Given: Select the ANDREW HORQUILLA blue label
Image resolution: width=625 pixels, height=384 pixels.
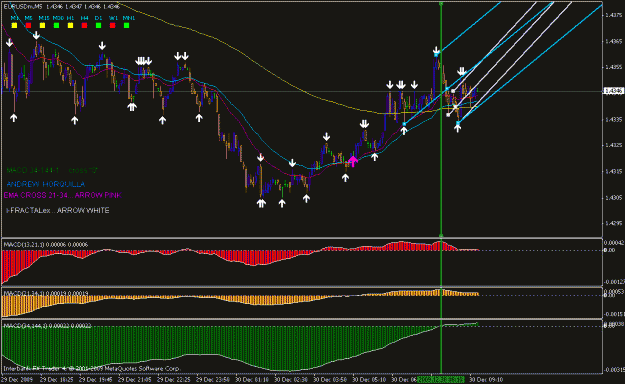Looking at the screenshot, I should [46, 184].
